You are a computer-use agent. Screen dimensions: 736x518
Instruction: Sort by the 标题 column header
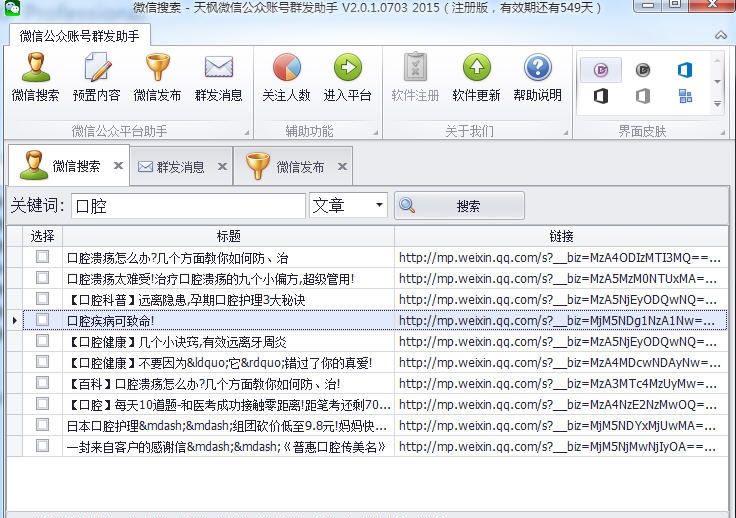(229, 236)
